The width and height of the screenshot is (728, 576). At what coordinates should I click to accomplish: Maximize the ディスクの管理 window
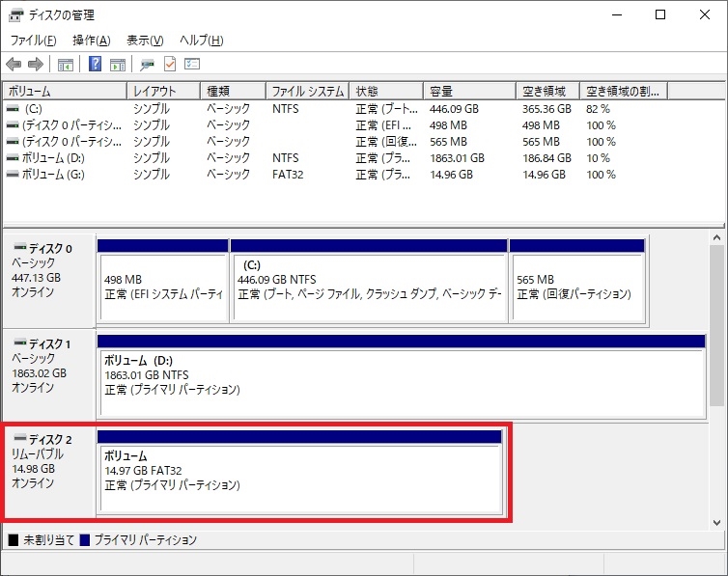[x=660, y=14]
